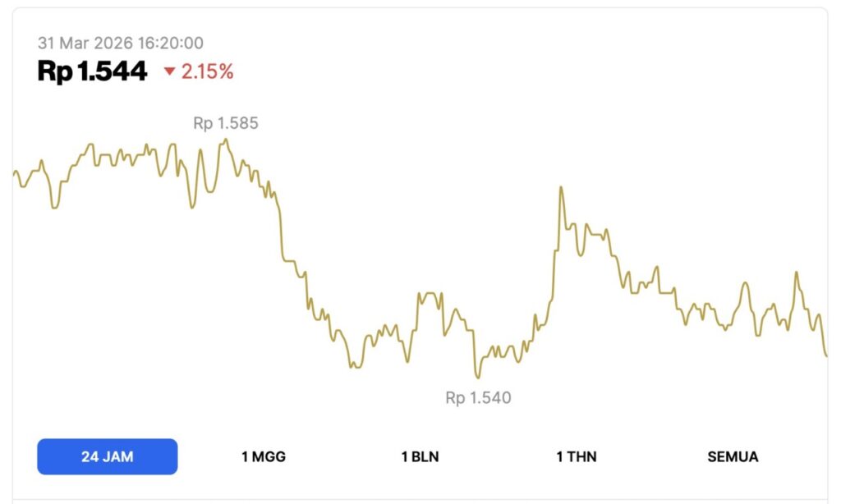Image resolution: width=841 pixels, height=504 pixels.
Task: Select the 24 JAM time range
Action: click(x=107, y=456)
